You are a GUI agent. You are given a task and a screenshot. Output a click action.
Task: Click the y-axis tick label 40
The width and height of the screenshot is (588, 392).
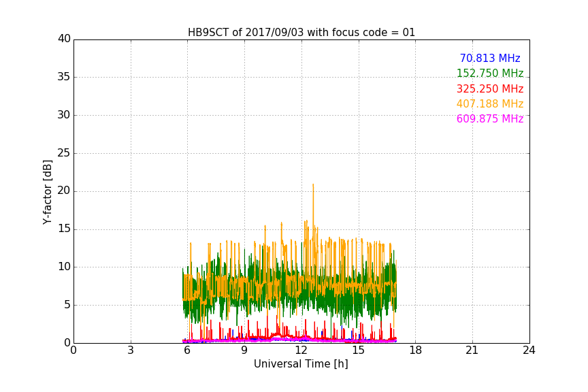click(x=64, y=39)
